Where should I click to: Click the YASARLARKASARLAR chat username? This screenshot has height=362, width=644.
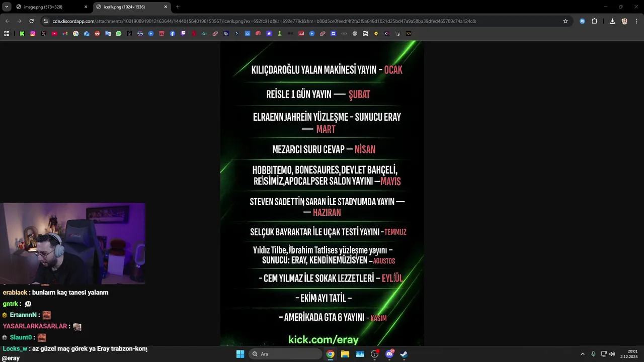coord(35,326)
